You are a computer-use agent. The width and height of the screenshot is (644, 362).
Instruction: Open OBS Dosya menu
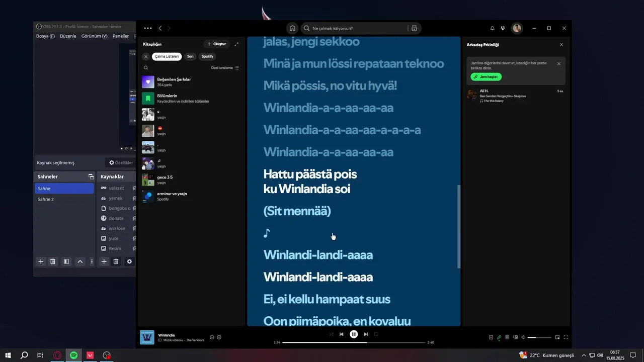click(45, 36)
